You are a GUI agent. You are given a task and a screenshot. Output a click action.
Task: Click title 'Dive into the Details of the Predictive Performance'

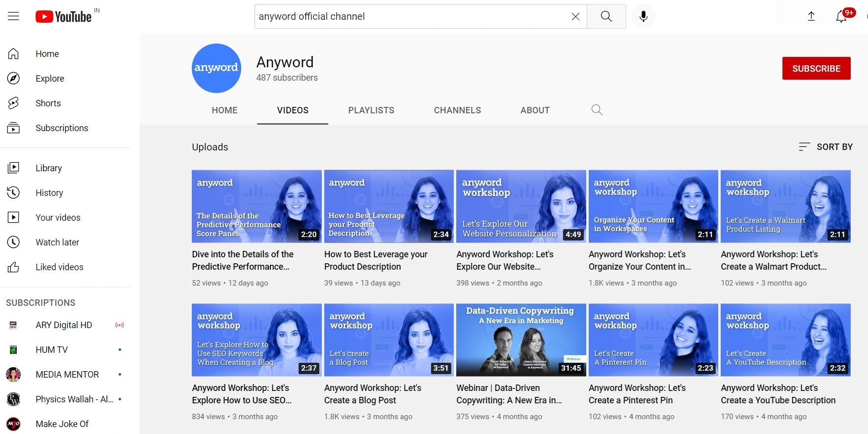coord(243,260)
